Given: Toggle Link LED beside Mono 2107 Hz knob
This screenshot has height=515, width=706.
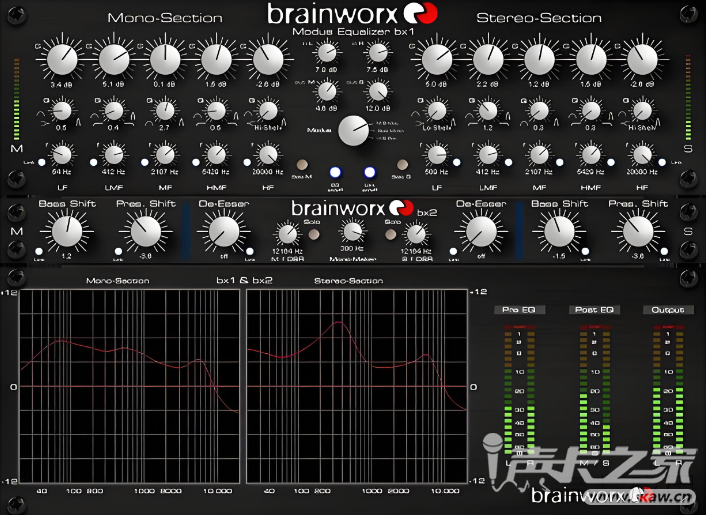Looking at the screenshot, I should [x=145, y=163].
